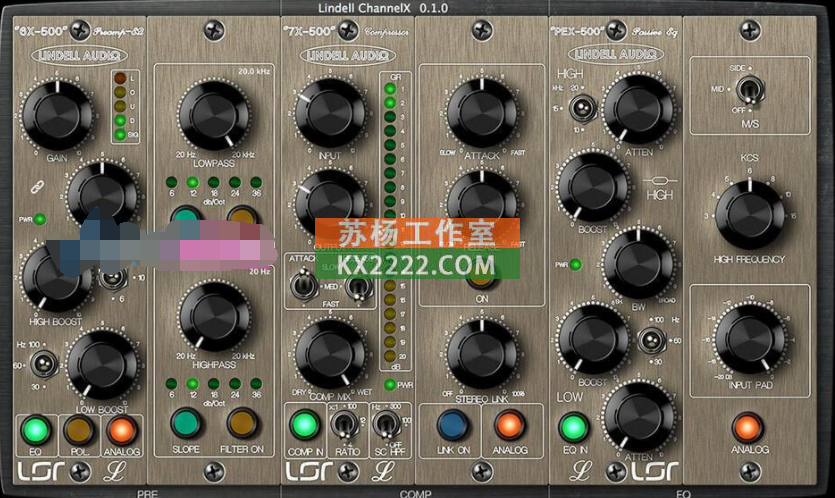Image resolution: width=835 pixels, height=498 pixels.
Task: Click the high BOOST knob on PEX-500
Action: pyautogui.click(x=592, y=187)
